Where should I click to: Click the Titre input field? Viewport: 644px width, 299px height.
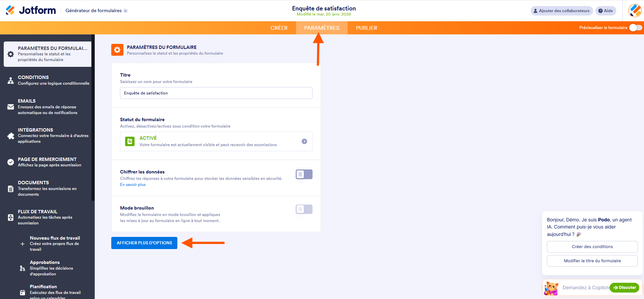(x=216, y=93)
